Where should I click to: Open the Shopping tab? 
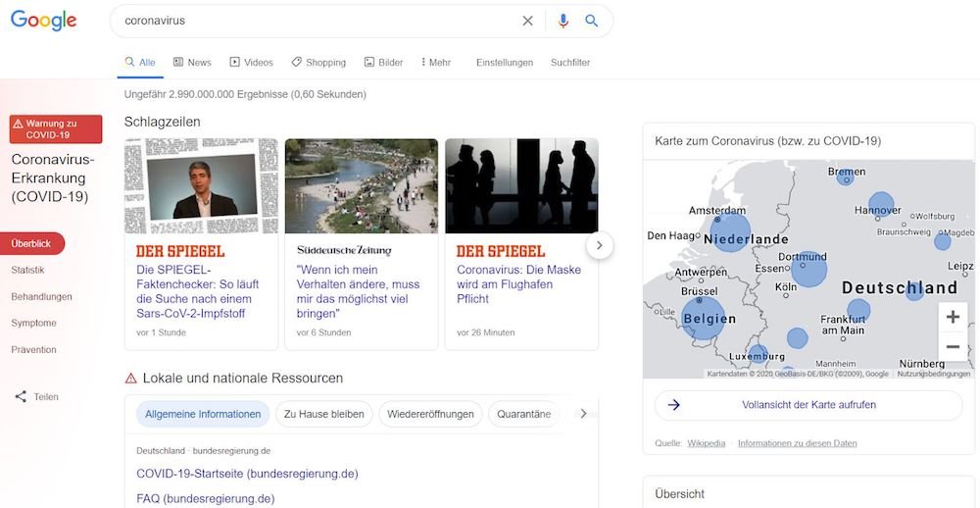click(318, 63)
